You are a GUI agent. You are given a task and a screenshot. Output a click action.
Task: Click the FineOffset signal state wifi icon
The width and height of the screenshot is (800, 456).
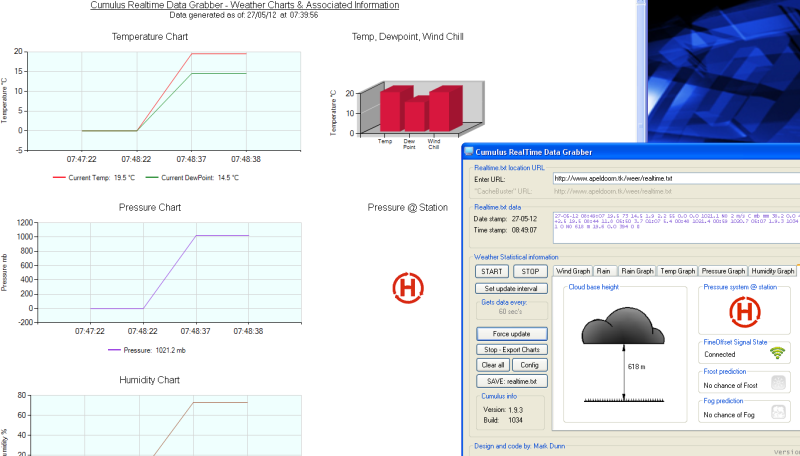[777, 353]
